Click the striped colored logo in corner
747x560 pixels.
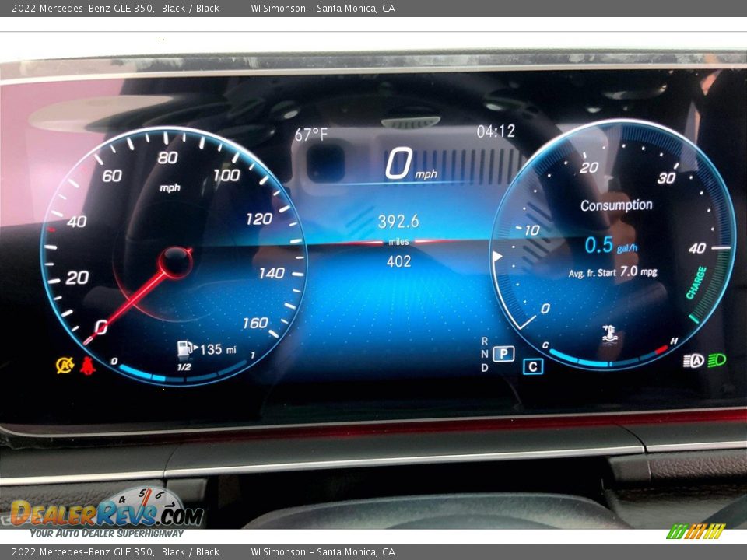696,531
